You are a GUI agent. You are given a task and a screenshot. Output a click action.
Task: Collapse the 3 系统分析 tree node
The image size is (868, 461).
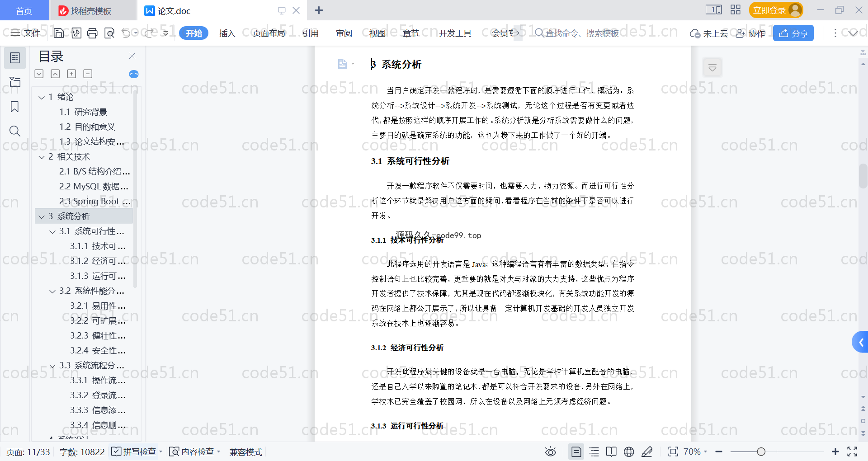click(x=42, y=216)
